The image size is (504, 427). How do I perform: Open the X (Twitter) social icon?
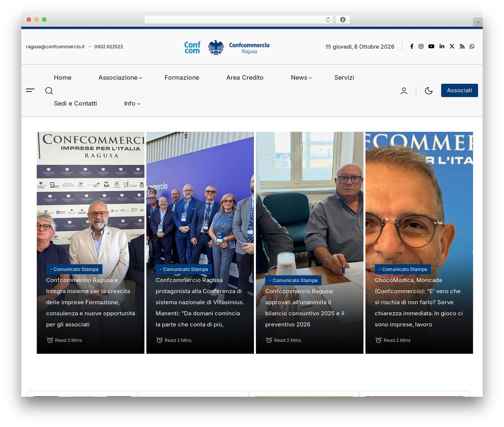[x=452, y=46]
